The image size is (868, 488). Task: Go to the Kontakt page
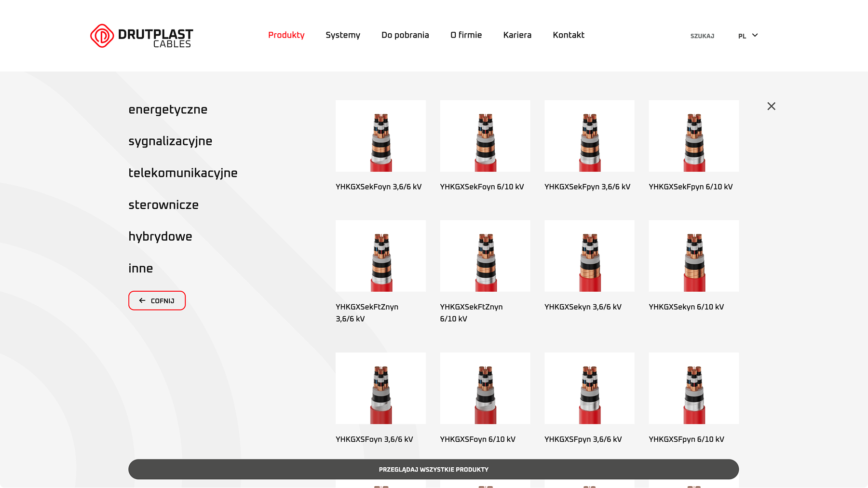[568, 35]
